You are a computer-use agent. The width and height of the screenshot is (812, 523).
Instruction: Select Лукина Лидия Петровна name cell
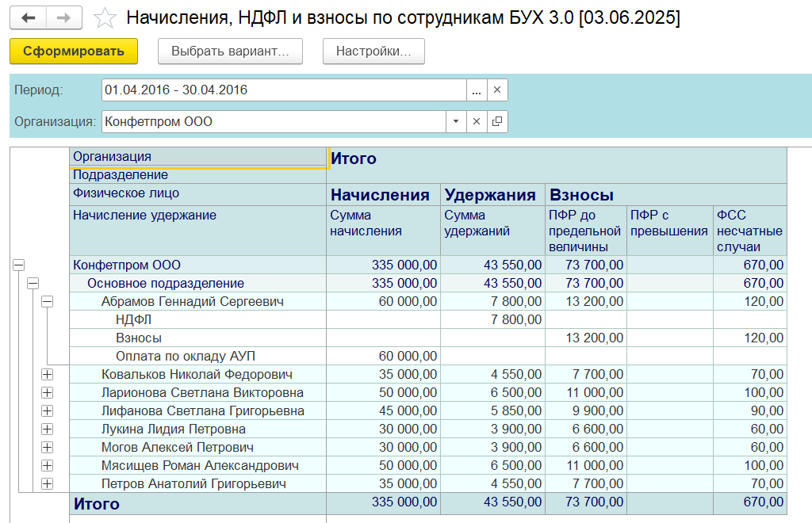(x=197, y=429)
